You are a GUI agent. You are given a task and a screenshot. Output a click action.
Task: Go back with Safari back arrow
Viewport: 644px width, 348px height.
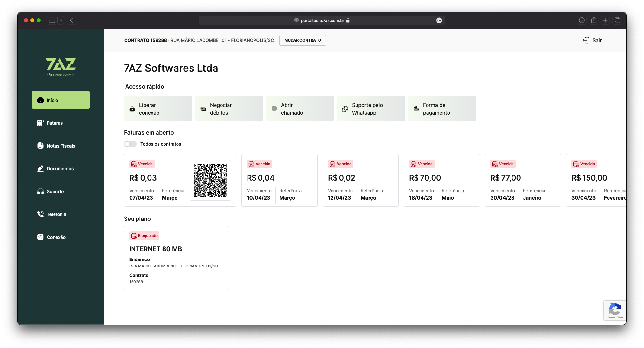[72, 20]
